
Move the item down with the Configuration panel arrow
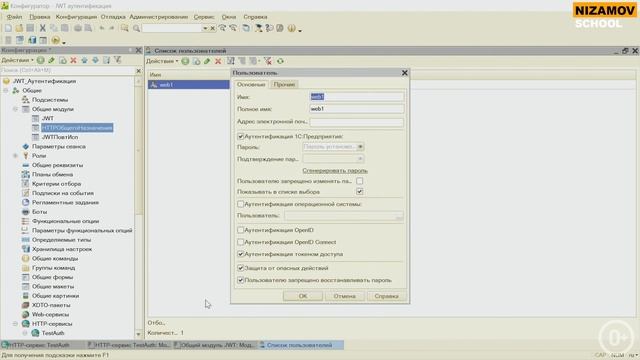coord(95,60)
